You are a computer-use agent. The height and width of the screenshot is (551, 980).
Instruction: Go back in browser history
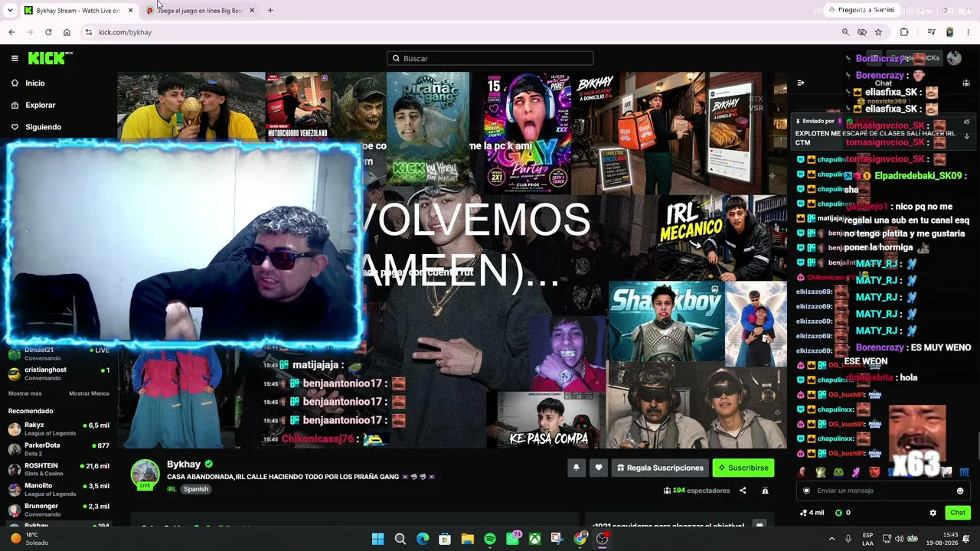tap(11, 32)
